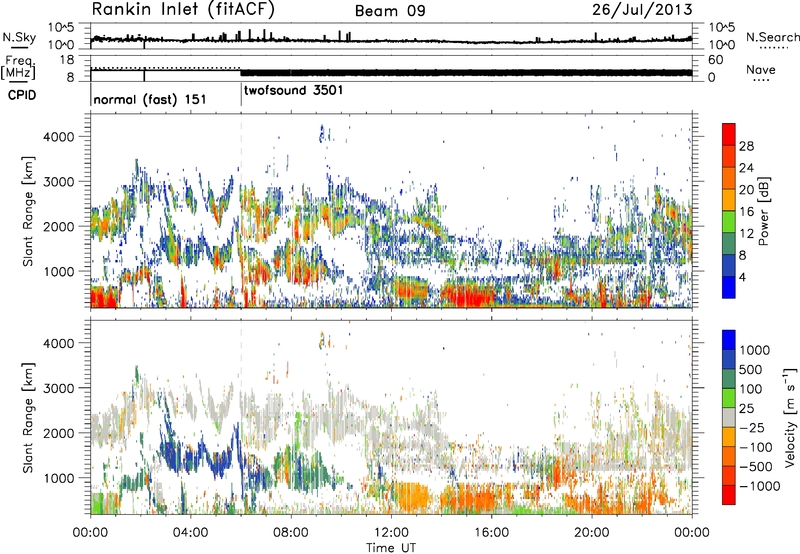Click the '4000' tick on the power panel axis
The image size is (800, 554).
tap(59, 137)
